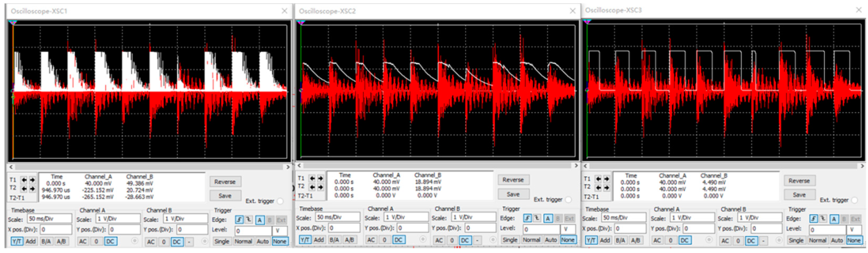Move T1 cursor right in XSC1

[32, 180]
